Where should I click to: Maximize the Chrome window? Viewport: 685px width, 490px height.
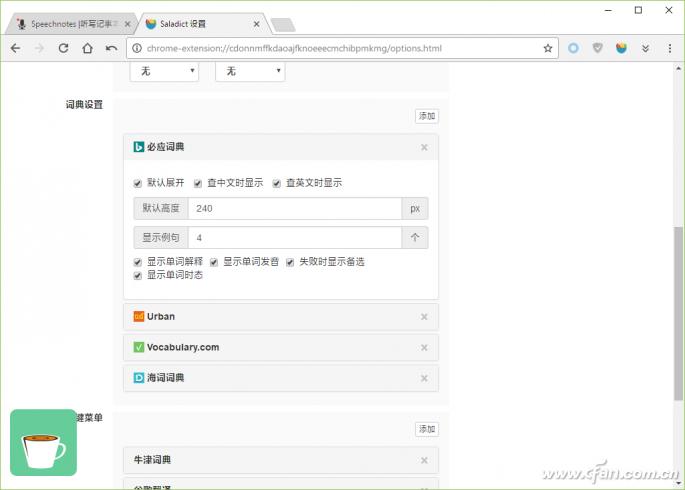click(638, 10)
